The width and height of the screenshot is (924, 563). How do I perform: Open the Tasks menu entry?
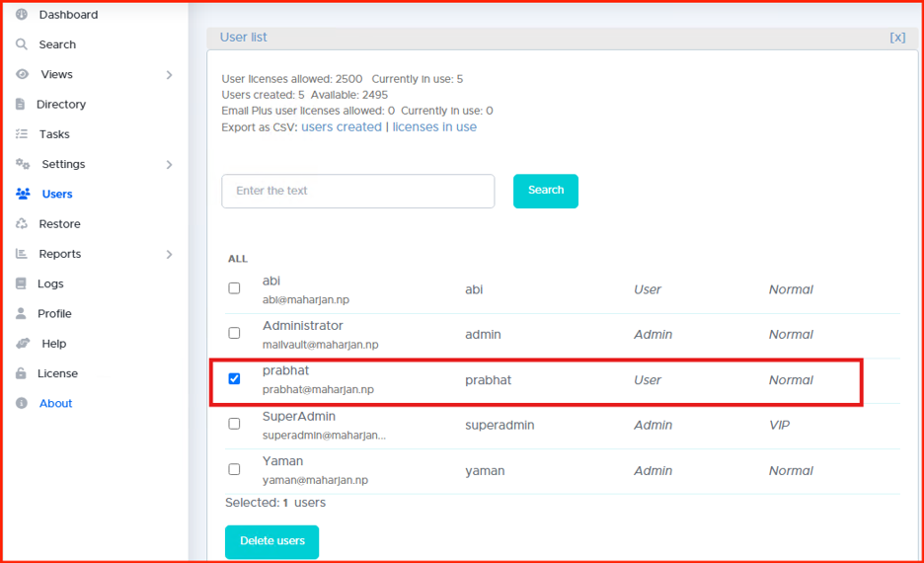pos(54,134)
